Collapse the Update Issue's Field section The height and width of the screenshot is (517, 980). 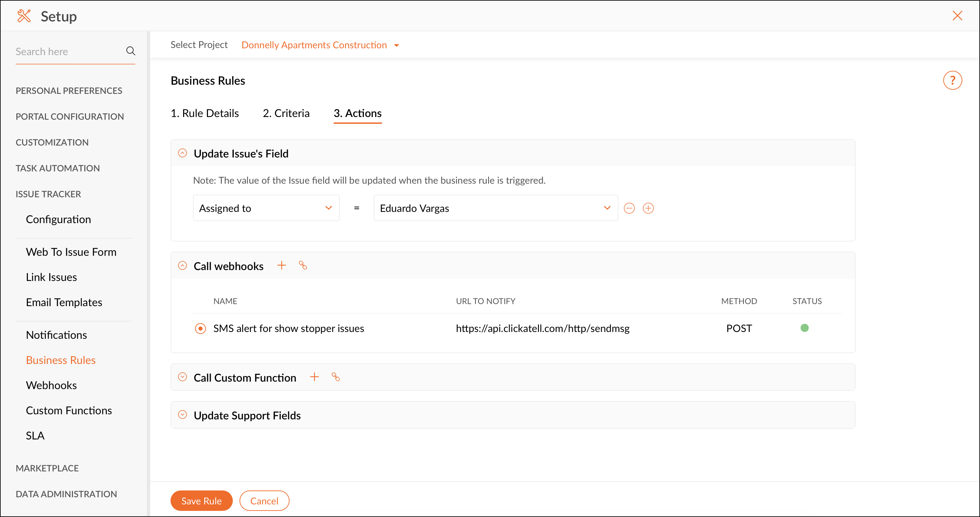point(182,153)
